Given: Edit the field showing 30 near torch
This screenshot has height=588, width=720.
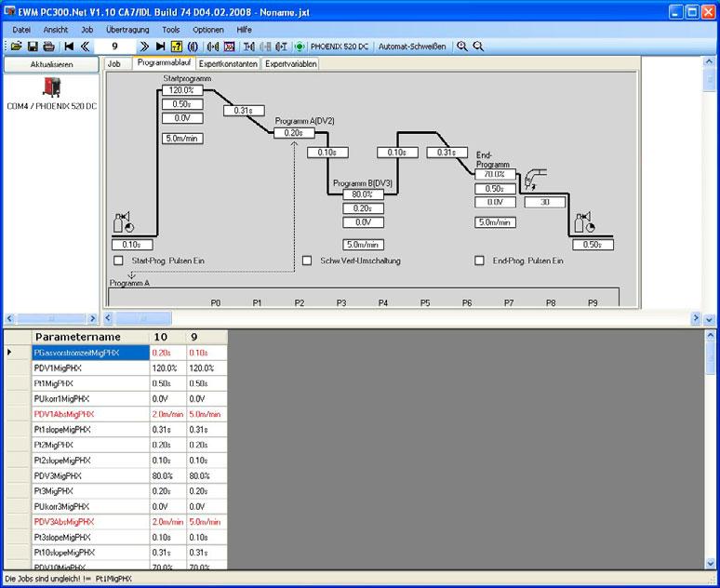Looking at the screenshot, I should pos(544,202).
